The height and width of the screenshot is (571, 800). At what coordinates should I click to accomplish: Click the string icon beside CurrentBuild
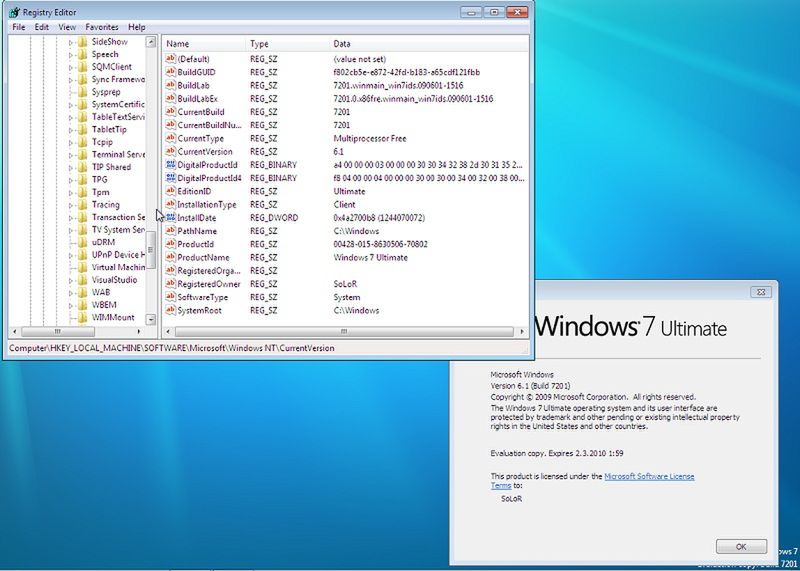coord(170,112)
